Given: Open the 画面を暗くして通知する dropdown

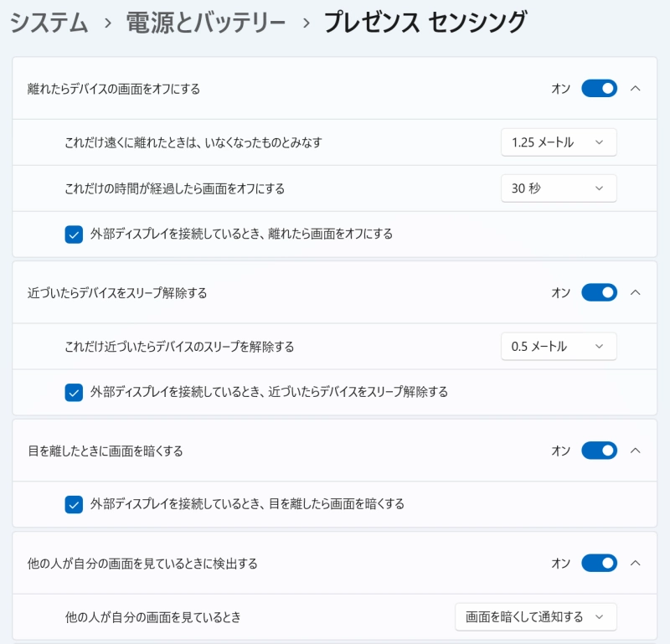Looking at the screenshot, I should pyautogui.click(x=536, y=617).
